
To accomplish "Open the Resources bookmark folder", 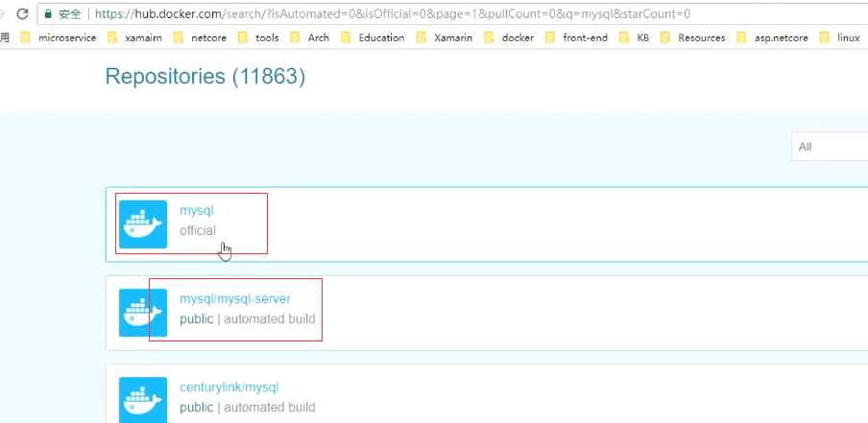I will coord(692,37).
